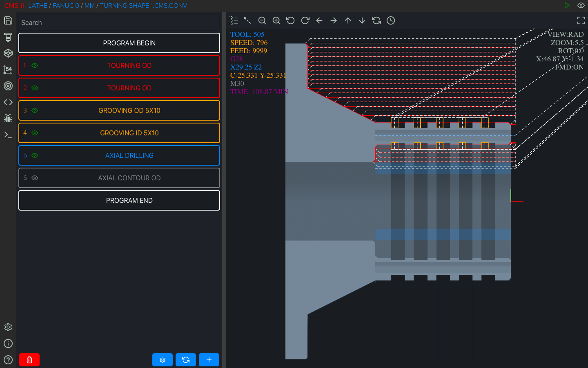Image resolution: width=588 pixels, height=368 pixels.
Task: Hide the AXIAL DRILLING operation
Action: [35, 155]
